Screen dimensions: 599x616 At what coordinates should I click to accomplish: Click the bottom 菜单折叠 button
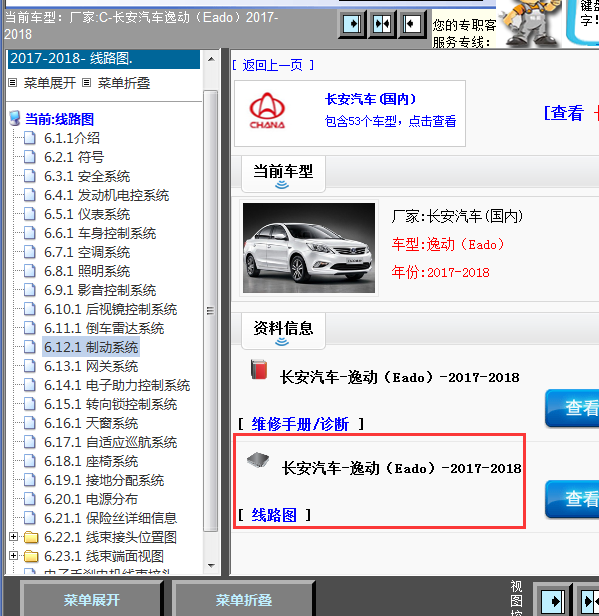[x=244, y=600]
